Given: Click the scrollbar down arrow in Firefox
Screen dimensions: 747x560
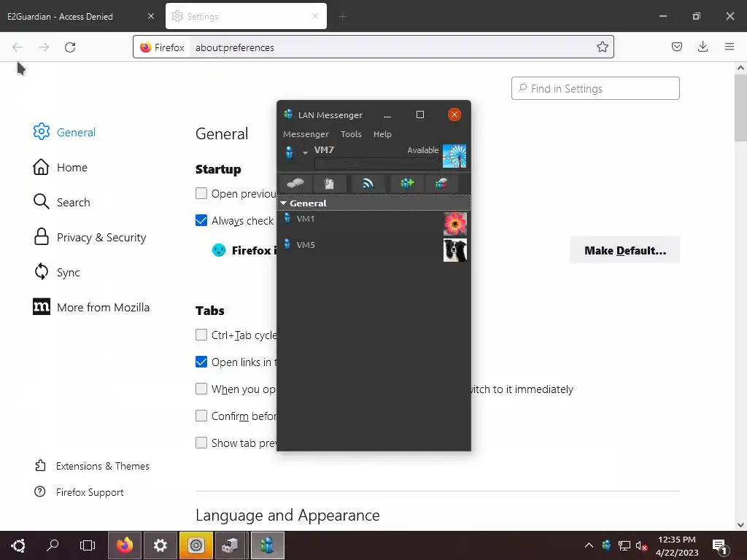Looking at the screenshot, I should click(740, 525).
